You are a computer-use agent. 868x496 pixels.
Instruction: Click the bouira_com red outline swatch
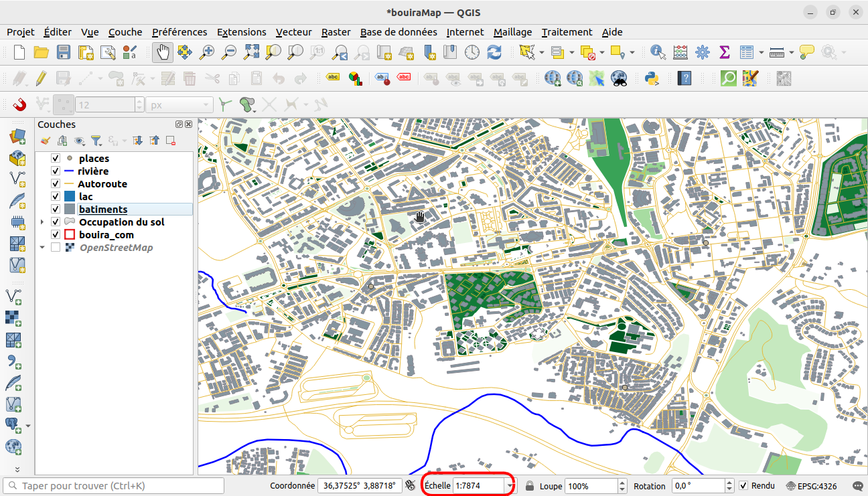(x=69, y=235)
